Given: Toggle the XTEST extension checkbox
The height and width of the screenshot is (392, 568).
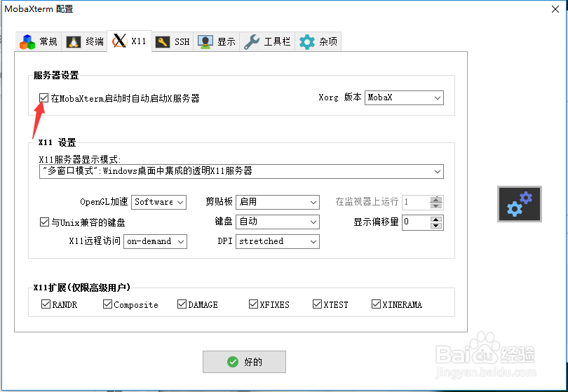Looking at the screenshot, I should (x=317, y=304).
